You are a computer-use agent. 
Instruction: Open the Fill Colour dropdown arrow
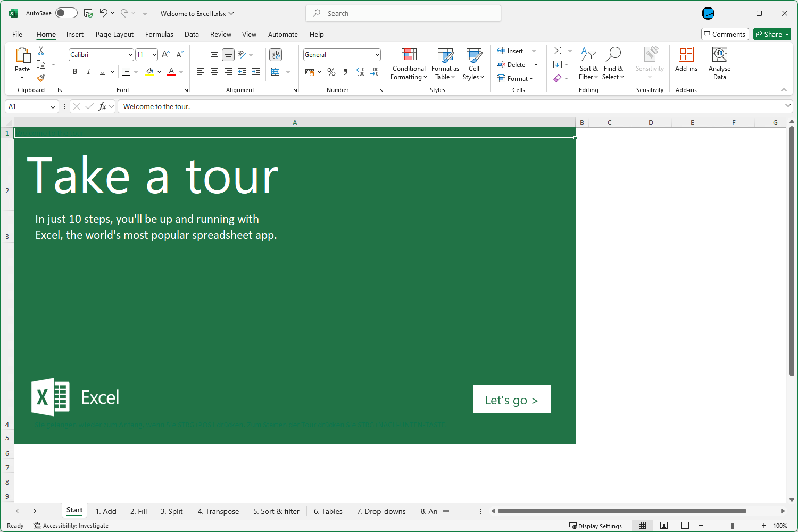[159, 71]
